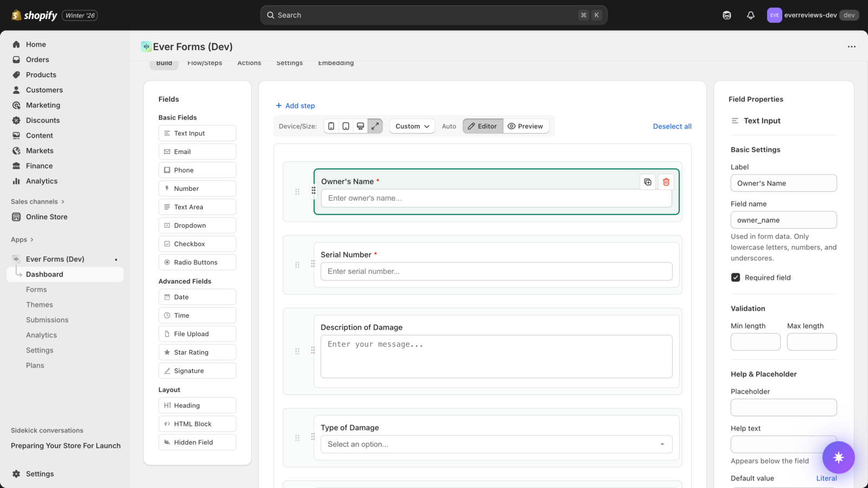The image size is (868, 488).
Task: Expand the Sales channels section
Action: (37, 202)
